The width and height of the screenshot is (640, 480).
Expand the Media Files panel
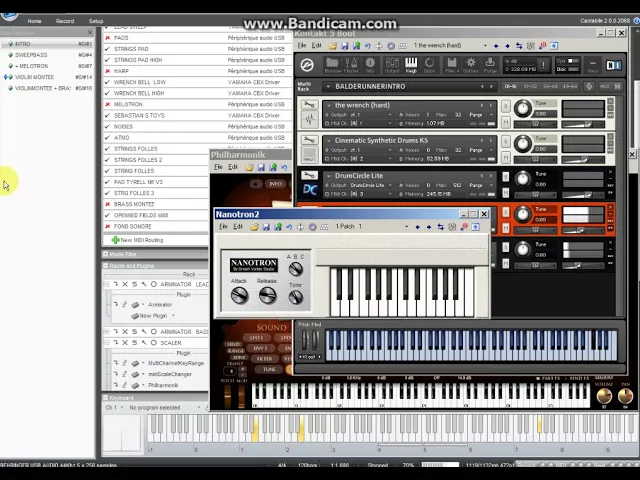105,254
